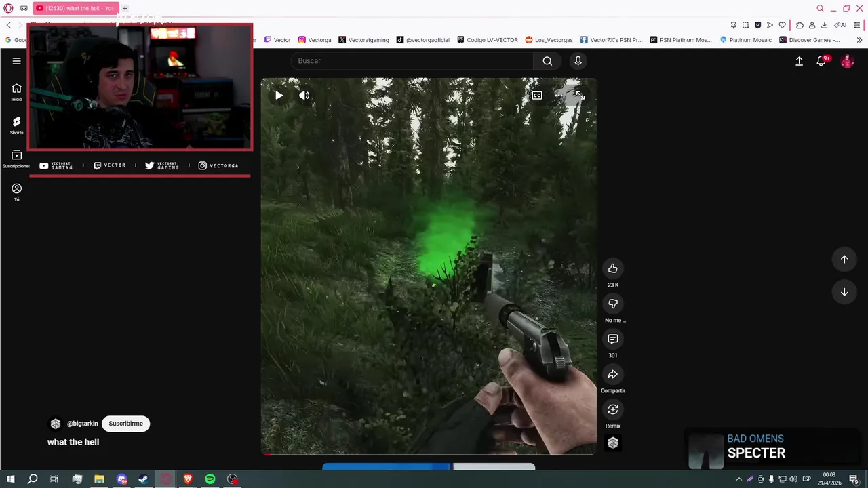Share the Short via Compartir
Viewport: 868px width, 488px height.
[x=613, y=374]
